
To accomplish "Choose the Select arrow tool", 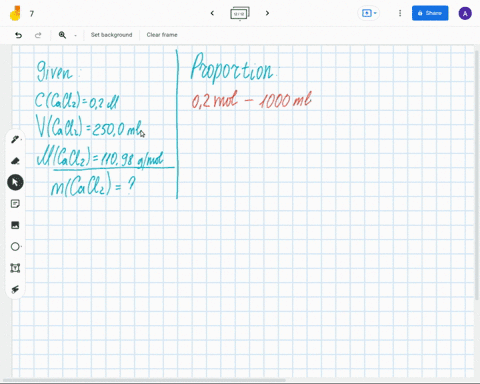I will click(x=15, y=182).
